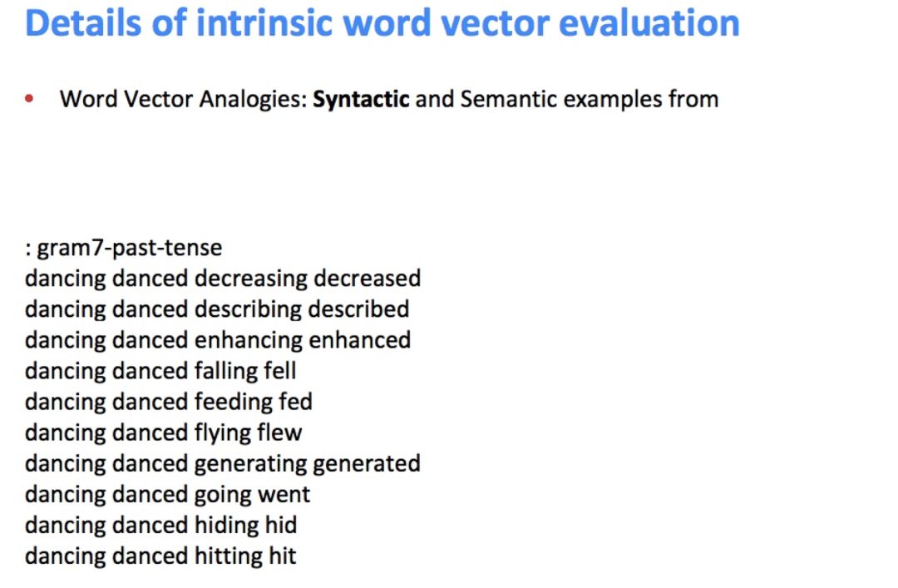This screenshot has width=898, height=588.
Task: Click the red bullet point marker
Action: click(29, 99)
